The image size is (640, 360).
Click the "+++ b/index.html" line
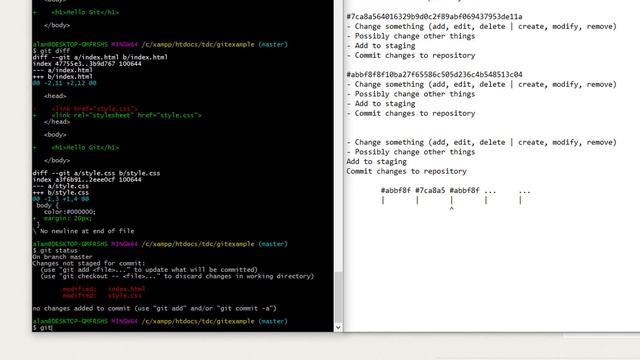(x=62, y=77)
